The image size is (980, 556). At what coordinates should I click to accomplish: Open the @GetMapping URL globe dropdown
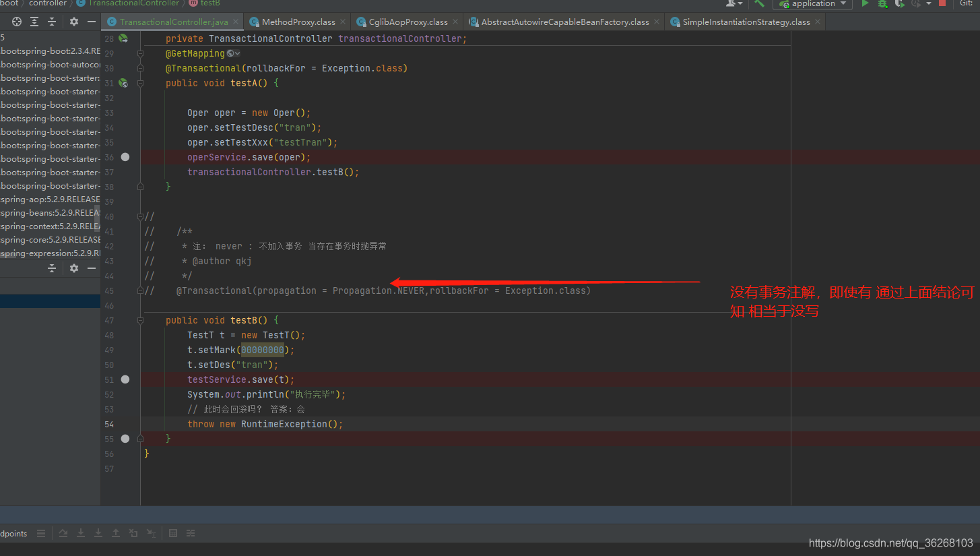click(x=234, y=53)
